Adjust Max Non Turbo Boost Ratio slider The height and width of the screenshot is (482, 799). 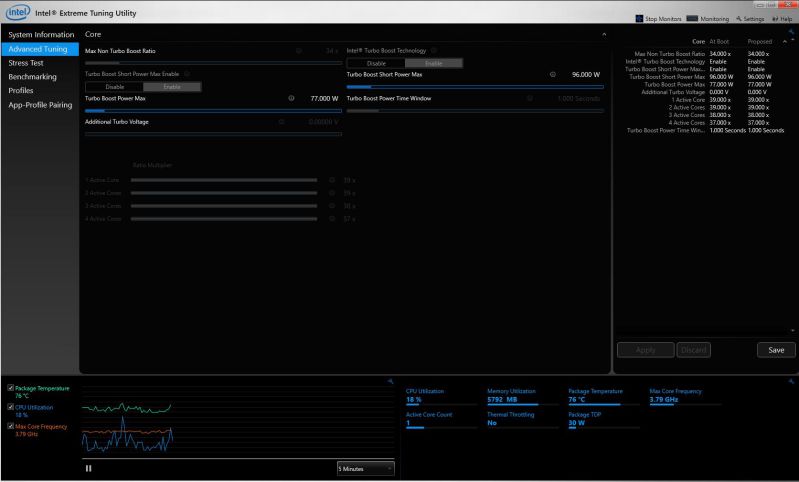pos(214,63)
